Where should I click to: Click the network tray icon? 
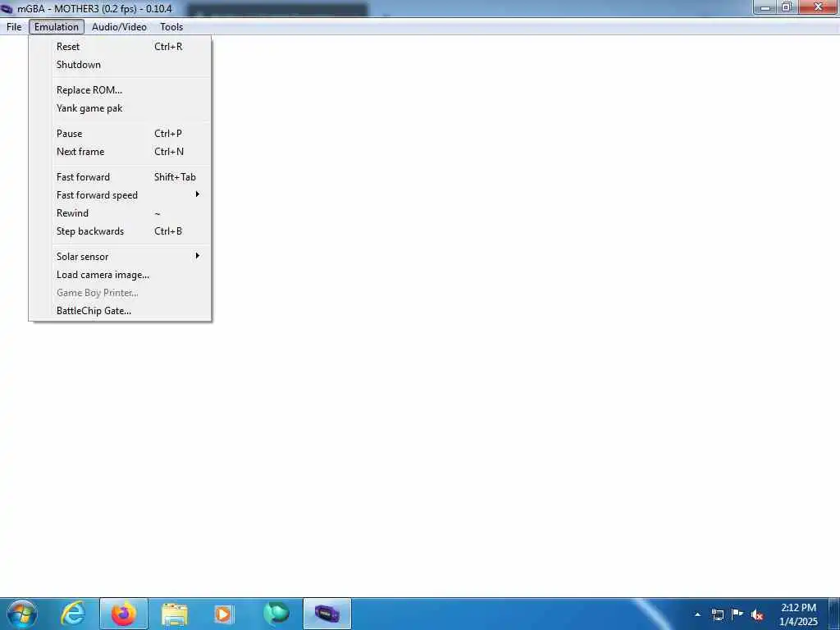point(718,614)
